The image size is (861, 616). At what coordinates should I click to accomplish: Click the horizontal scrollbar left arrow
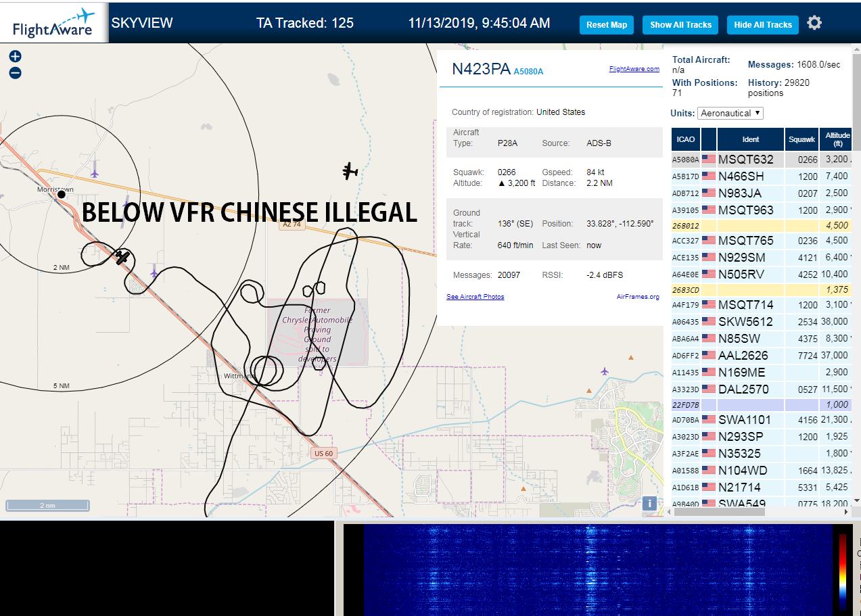[x=668, y=512]
